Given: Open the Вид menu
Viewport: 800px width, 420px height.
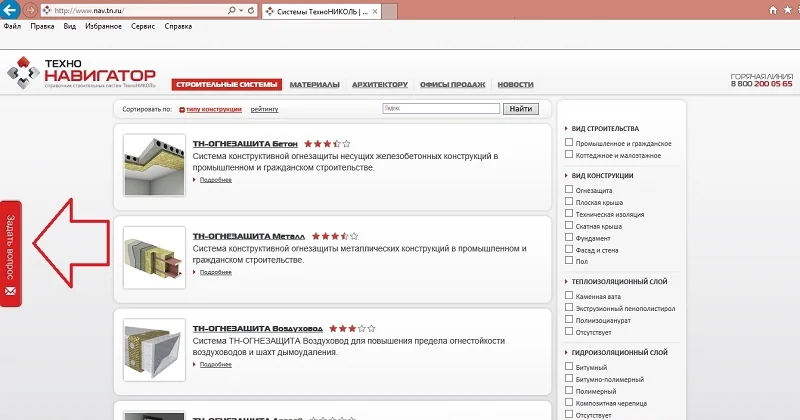Looking at the screenshot, I should tap(69, 26).
